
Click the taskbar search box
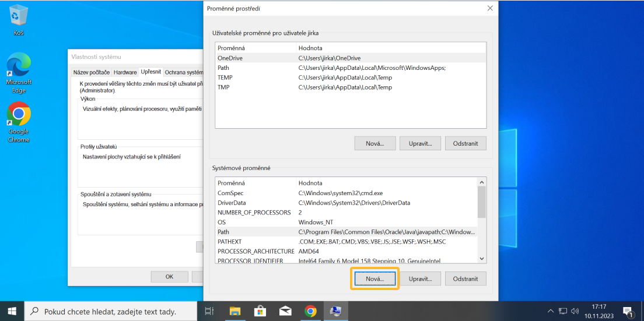[x=111, y=311]
